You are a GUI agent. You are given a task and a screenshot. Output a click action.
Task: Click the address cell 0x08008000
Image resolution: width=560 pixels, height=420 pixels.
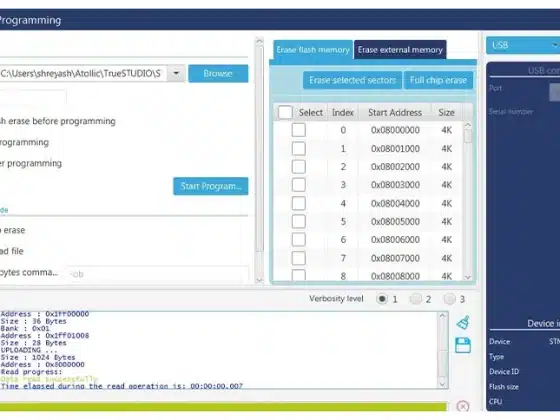[x=395, y=276]
